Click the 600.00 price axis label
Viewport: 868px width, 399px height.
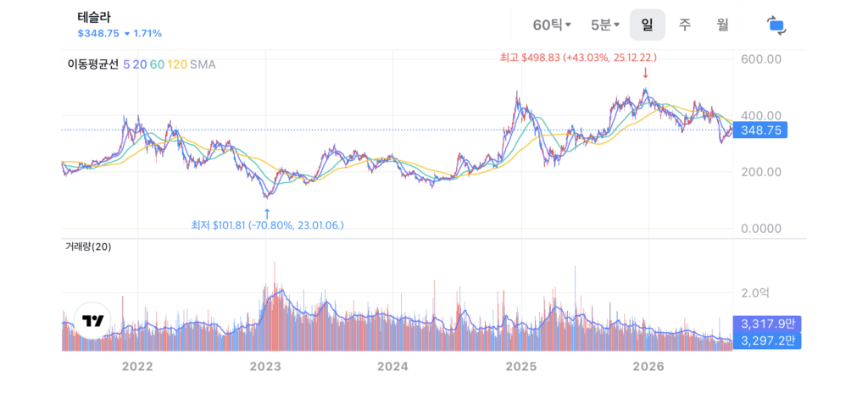760,58
